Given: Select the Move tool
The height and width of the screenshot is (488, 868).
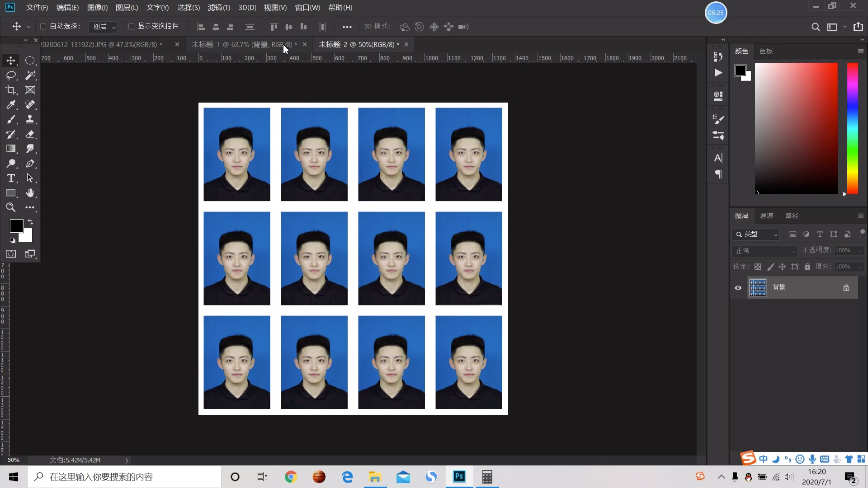Looking at the screenshot, I should click(x=11, y=61).
